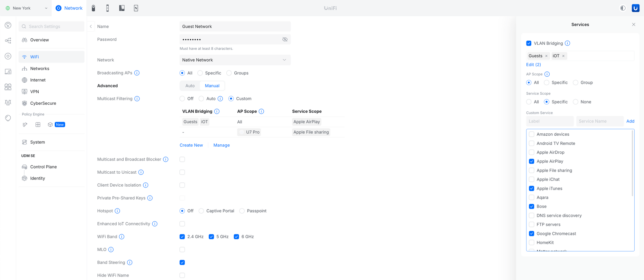Click the info icon beside Multicast Filtering
644x280 pixels.
coord(137,99)
